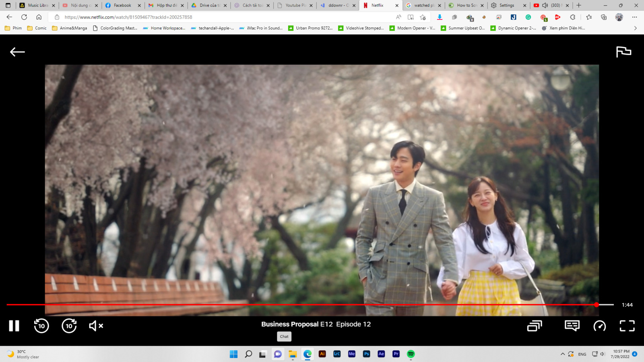Open the blue download extension icon

point(440,17)
